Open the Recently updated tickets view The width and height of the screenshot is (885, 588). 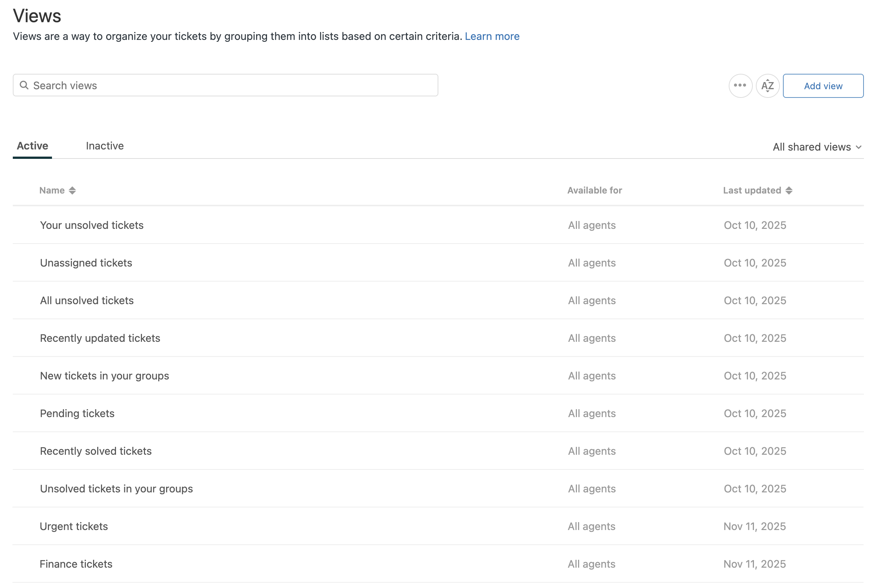click(100, 338)
